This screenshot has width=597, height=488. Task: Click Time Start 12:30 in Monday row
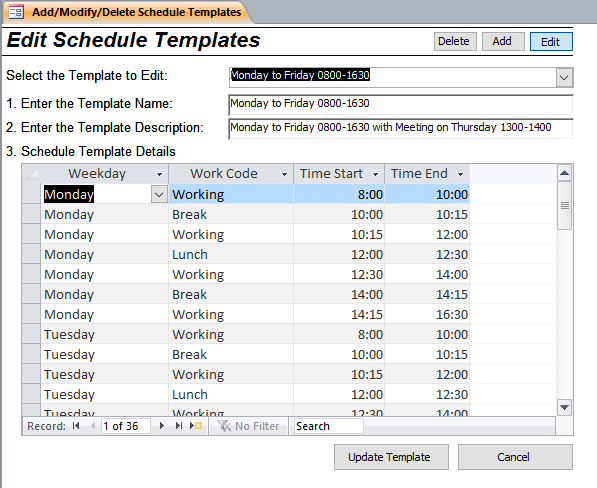[339, 274]
